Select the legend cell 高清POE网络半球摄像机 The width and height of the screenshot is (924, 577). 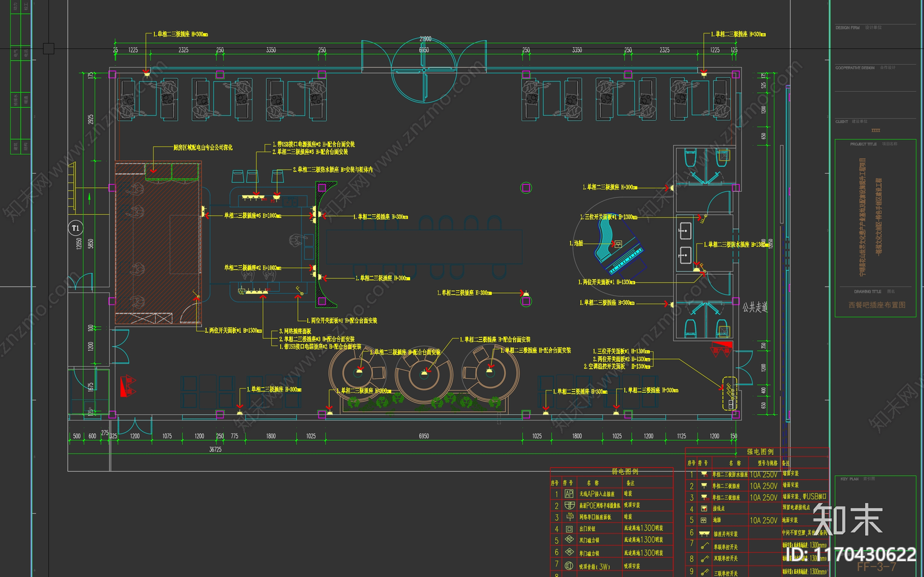click(x=600, y=505)
